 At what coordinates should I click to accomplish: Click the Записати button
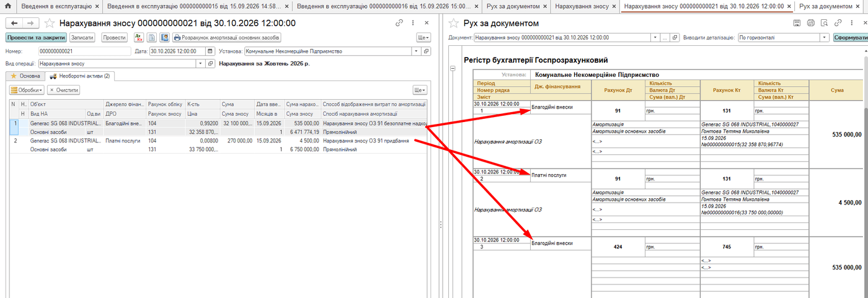click(82, 37)
